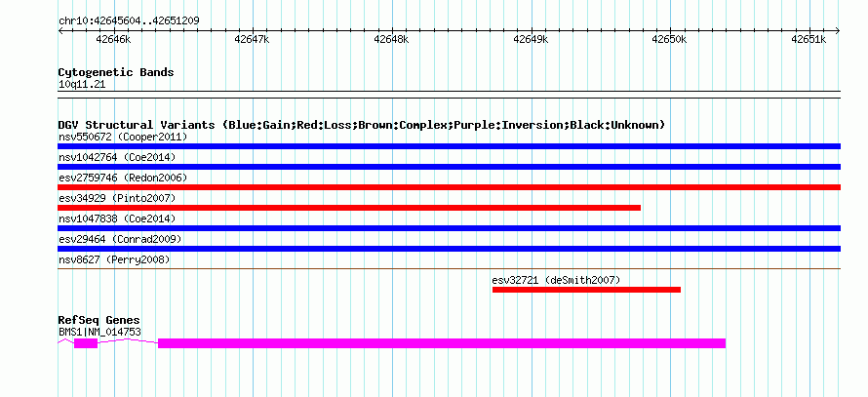Select the esv29464 (Conrad2009) blue bar
This screenshot has width=868, height=397.
click(449, 249)
